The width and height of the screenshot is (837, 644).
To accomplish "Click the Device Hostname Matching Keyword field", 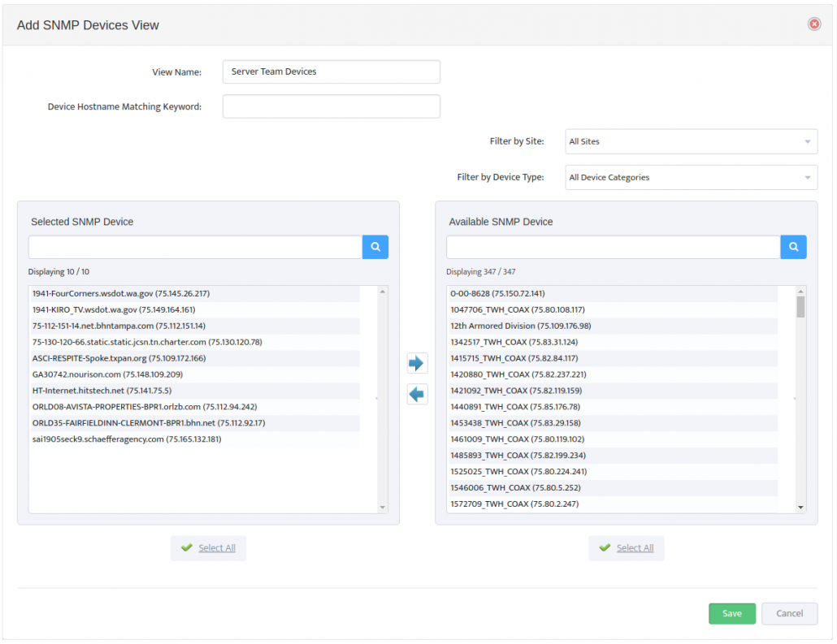I will [x=331, y=106].
